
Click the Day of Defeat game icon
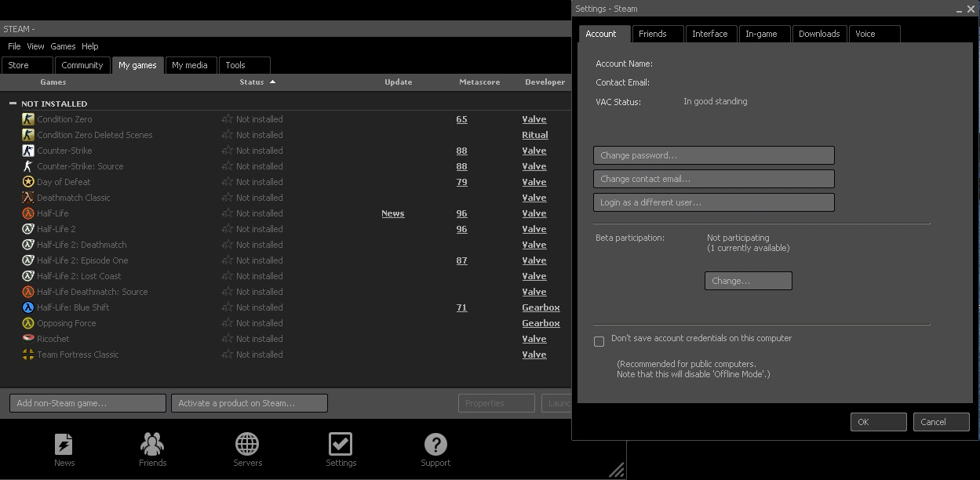pos(28,182)
